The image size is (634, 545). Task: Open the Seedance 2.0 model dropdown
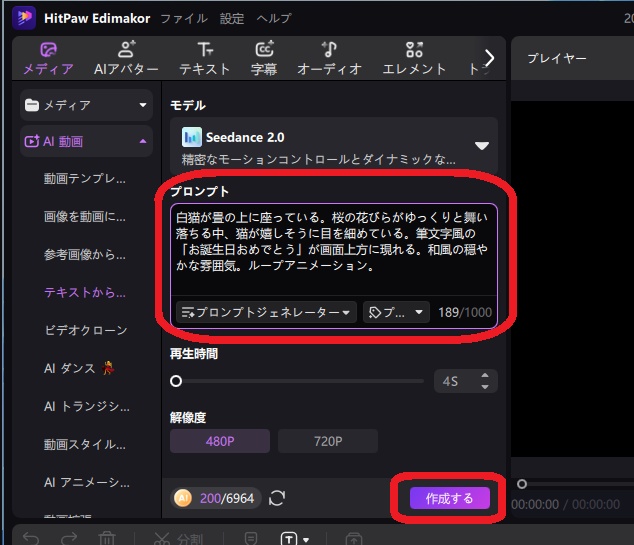pos(334,146)
